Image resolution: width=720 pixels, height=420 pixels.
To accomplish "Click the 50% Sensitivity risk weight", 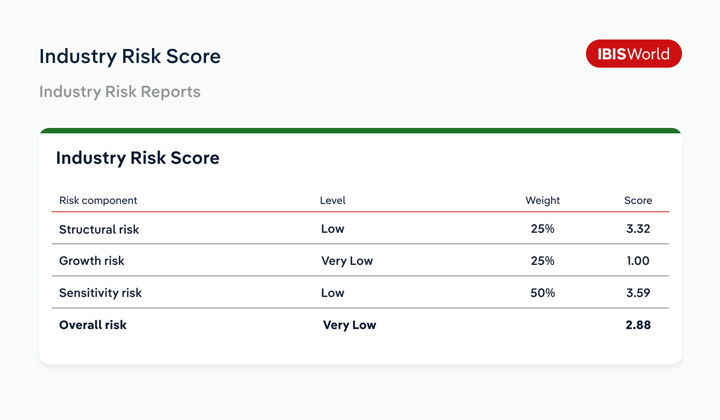I will tap(543, 293).
